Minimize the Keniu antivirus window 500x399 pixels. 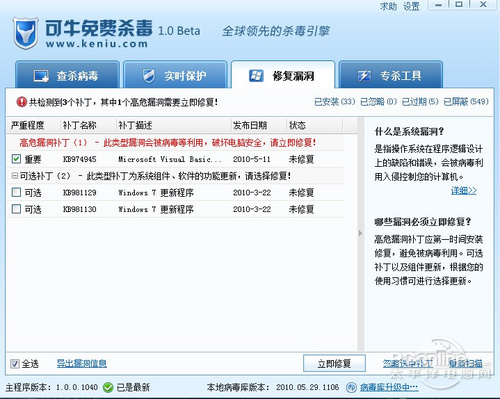pyautogui.click(x=438, y=5)
